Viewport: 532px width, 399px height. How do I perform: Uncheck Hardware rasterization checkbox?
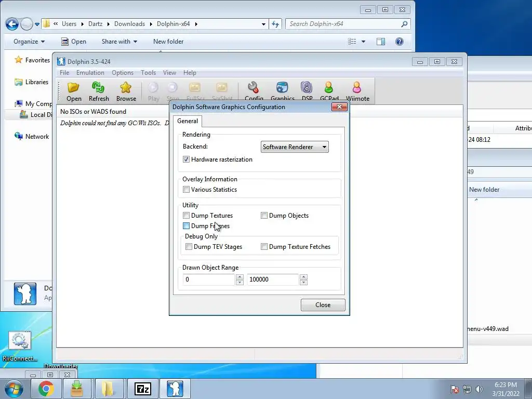click(x=186, y=159)
